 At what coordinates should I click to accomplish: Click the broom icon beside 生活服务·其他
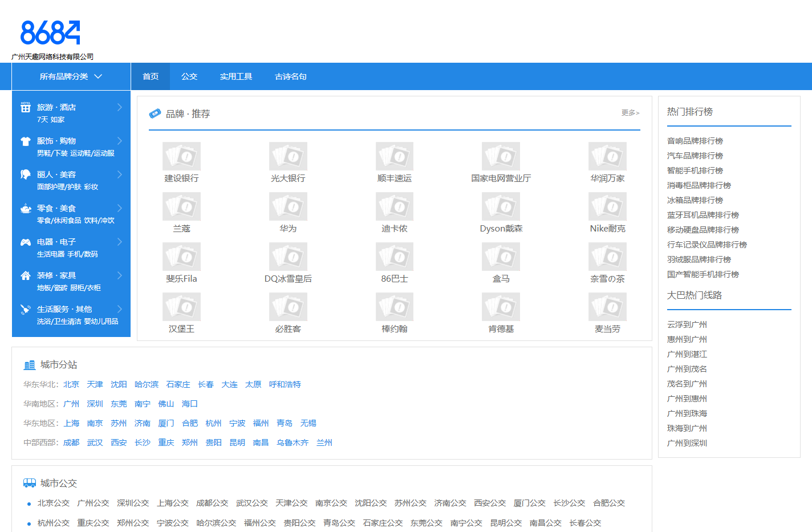point(26,309)
